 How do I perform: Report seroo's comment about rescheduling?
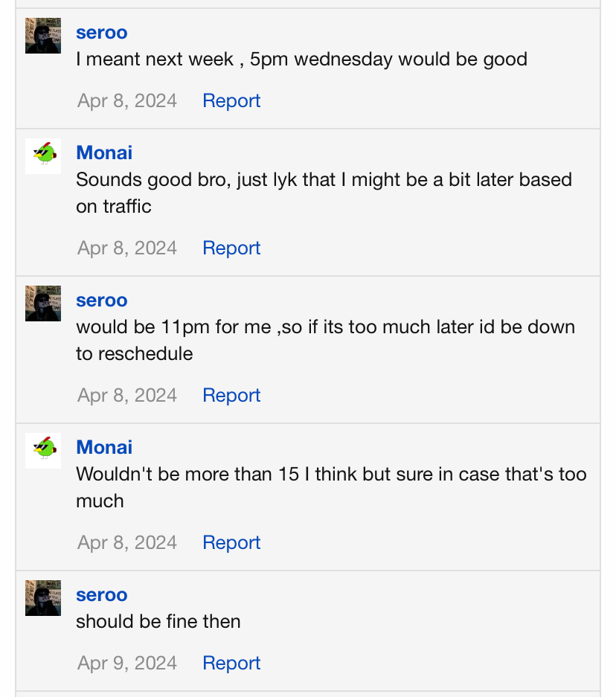pyautogui.click(x=231, y=396)
